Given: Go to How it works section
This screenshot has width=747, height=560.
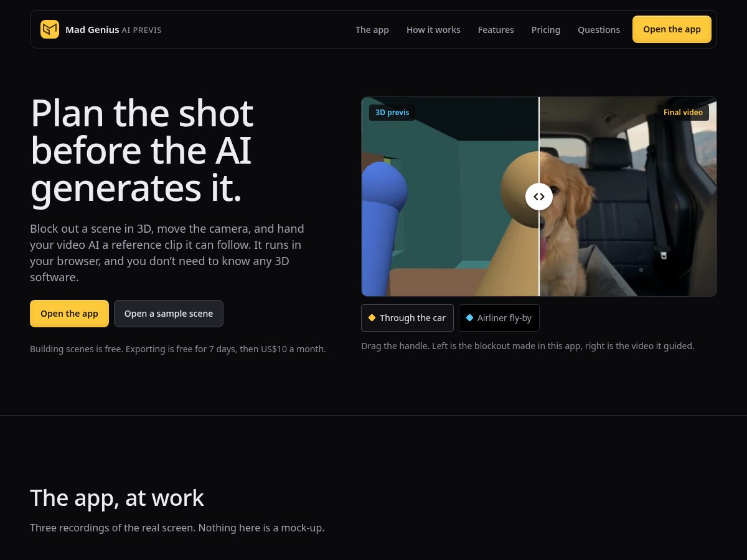Looking at the screenshot, I should [x=433, y=30].
